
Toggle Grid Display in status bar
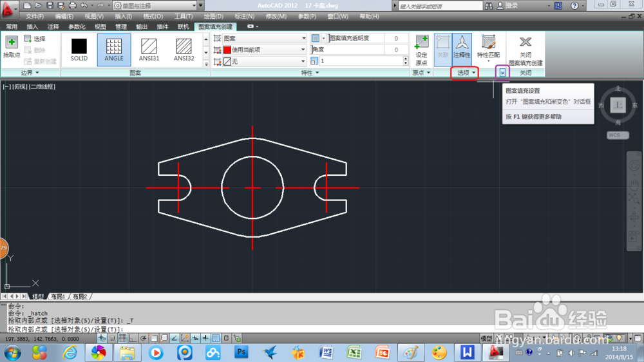(122, 338)
